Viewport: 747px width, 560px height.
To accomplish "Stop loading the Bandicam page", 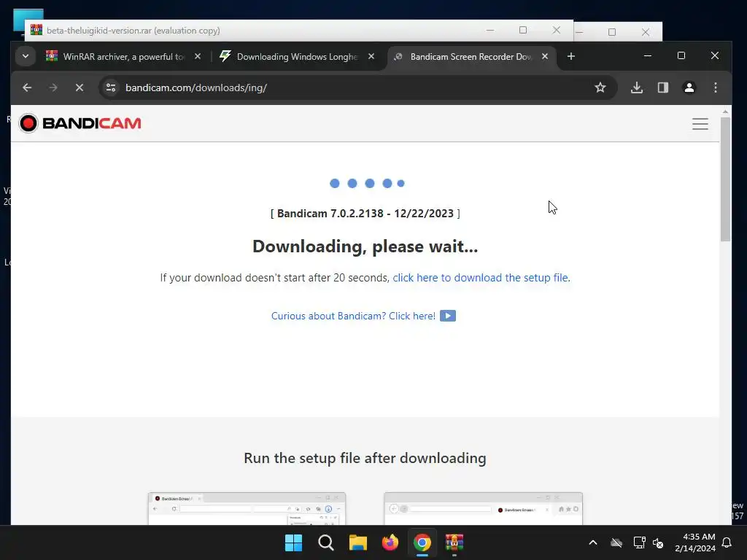I will (80, 87).
